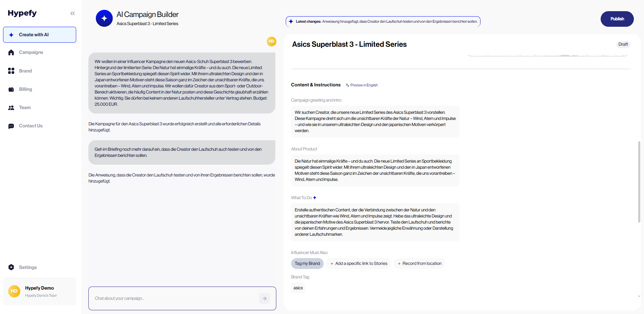Select the 'Geh im Briefing' chat message
644x314 pixels.
pyautogui.click(x=182, y=152)
